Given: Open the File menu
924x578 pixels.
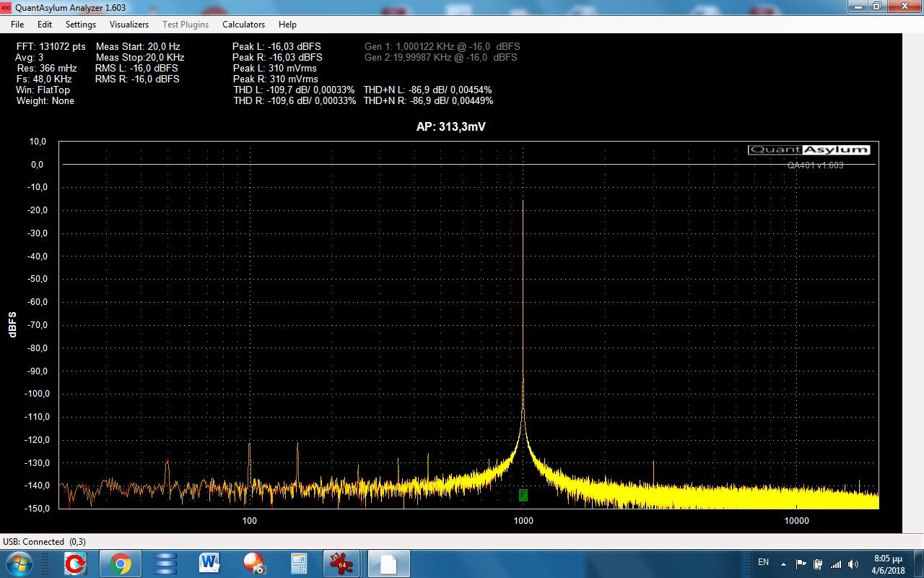Looking at the screenshot, I should tap(17, 25).
